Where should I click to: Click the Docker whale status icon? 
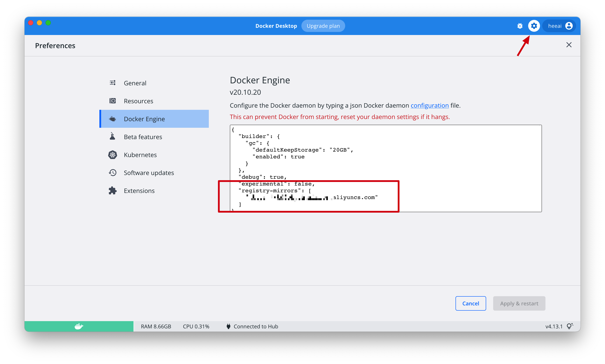[79, 326]
